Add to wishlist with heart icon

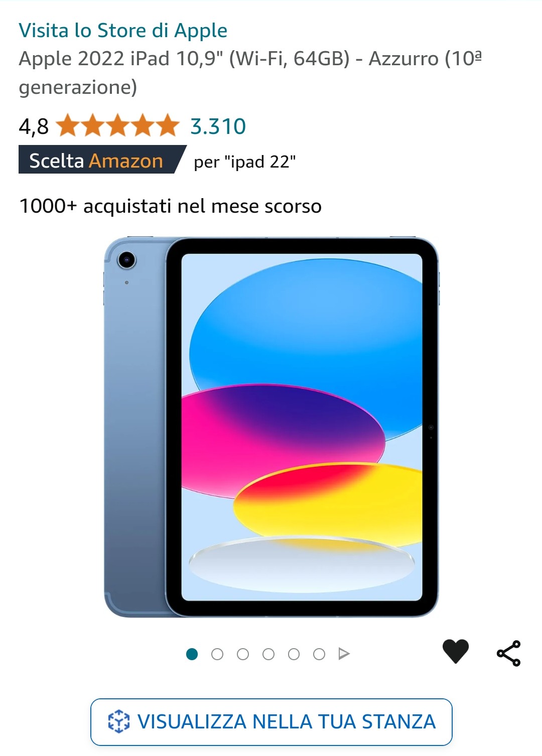(x=455, y=651)
